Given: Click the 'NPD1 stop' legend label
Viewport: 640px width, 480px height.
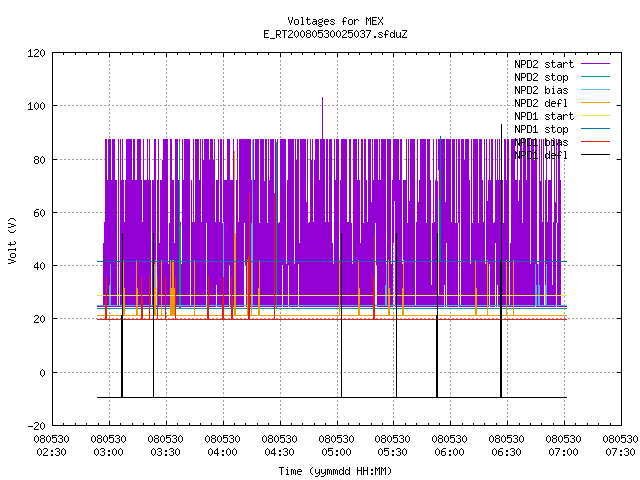Looking at the screenshot, I should (x=541, y=129).
